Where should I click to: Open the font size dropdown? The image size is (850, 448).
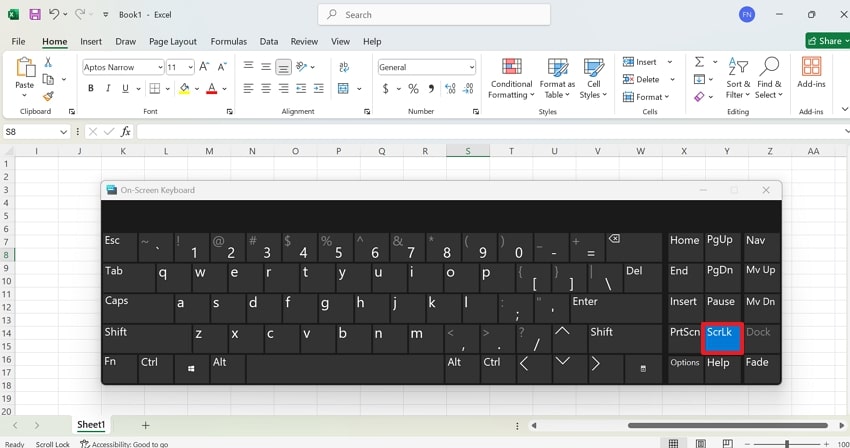190,67
